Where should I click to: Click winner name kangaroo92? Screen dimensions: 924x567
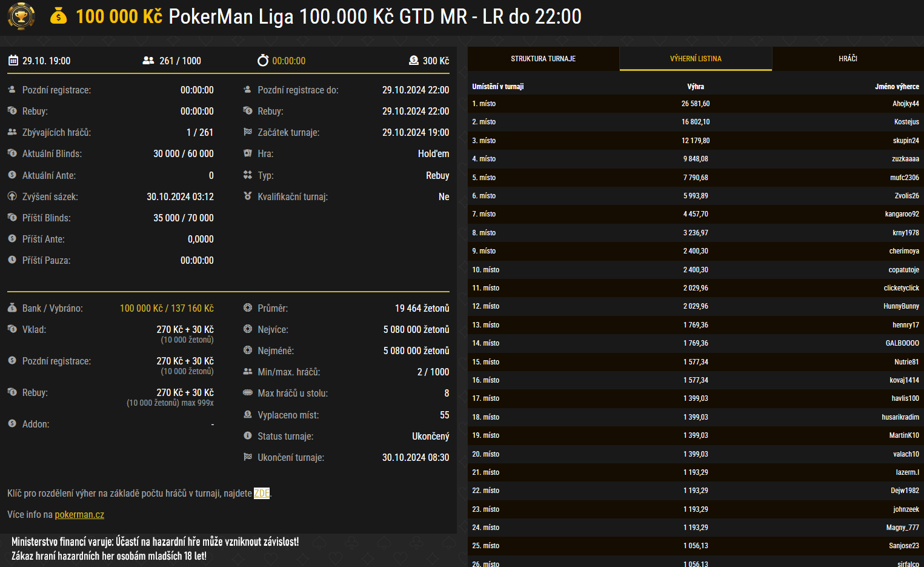[902, 214]
